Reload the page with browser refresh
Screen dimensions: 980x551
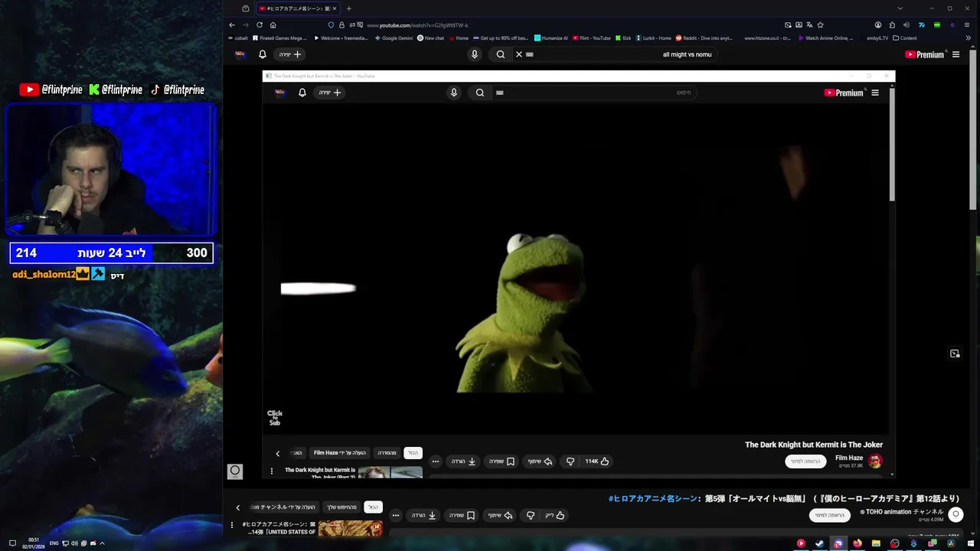(x=260, y=25)
